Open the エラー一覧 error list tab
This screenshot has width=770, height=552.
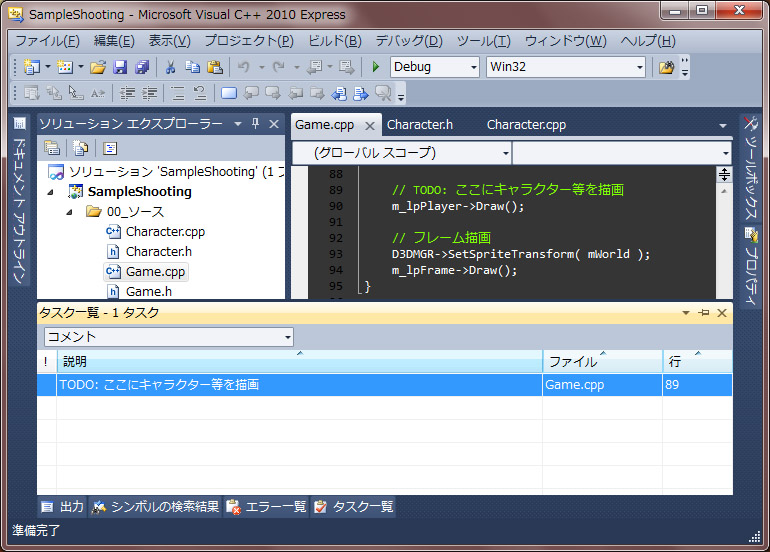267,506
